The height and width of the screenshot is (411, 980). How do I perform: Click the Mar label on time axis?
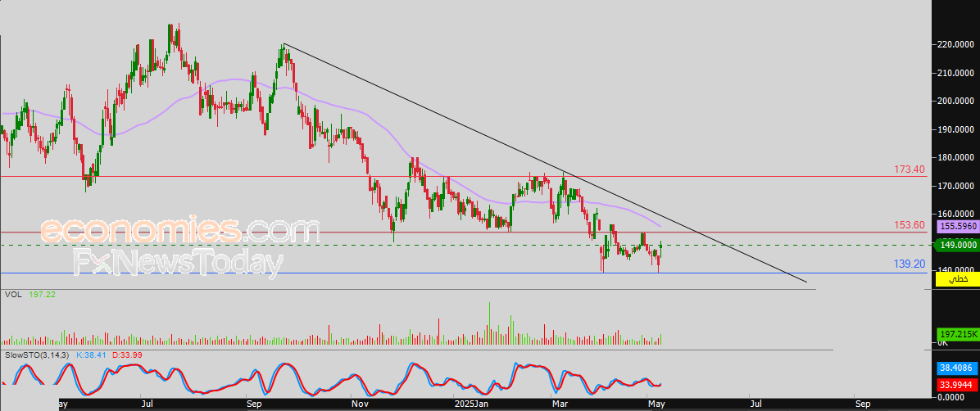click(558, 404)
